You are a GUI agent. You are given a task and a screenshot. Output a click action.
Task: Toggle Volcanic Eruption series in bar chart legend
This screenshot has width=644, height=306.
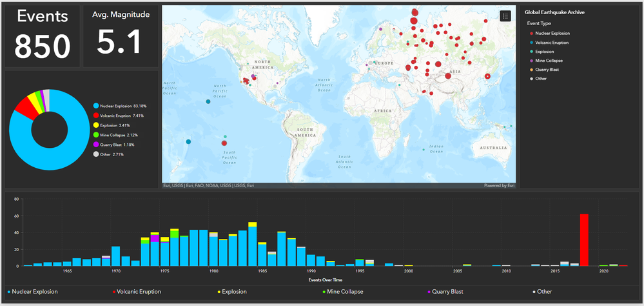tap(137, 292)
